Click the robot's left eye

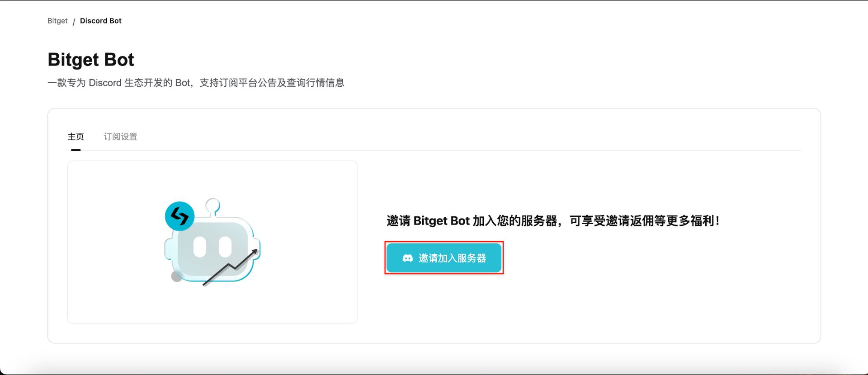coord(200,247)
